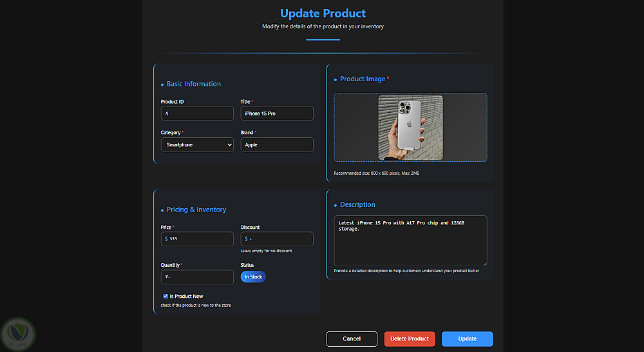Viewport: 644px width, 352px height.
Task: Click the 'Modify the details of the product' subtitle
Action: point(323,26)
